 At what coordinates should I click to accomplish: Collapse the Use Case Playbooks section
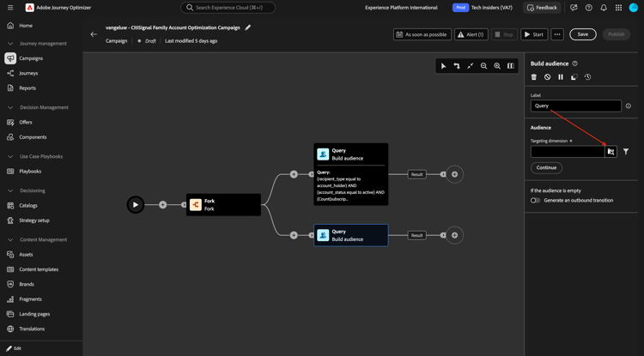10,157
